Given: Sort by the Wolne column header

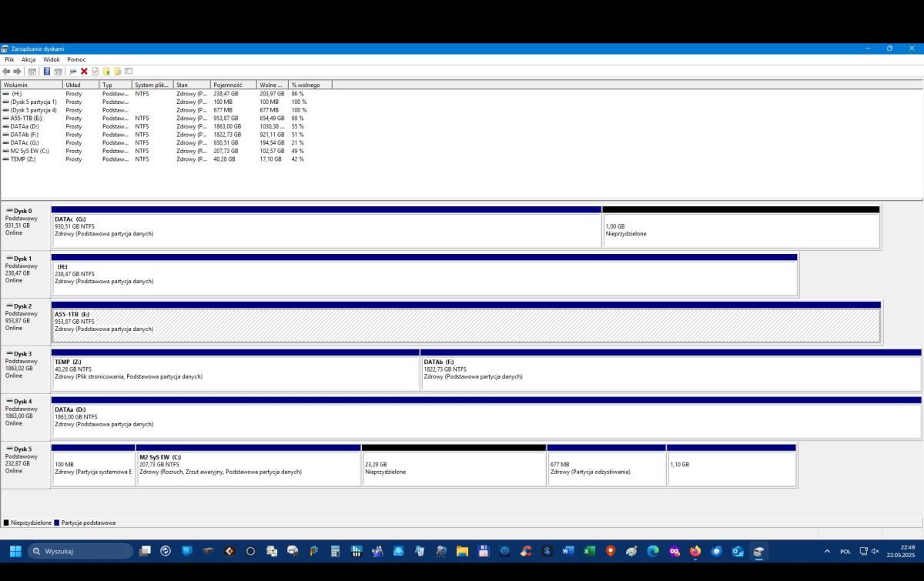Looking at the screenshot, I should [x=273, y=85].
